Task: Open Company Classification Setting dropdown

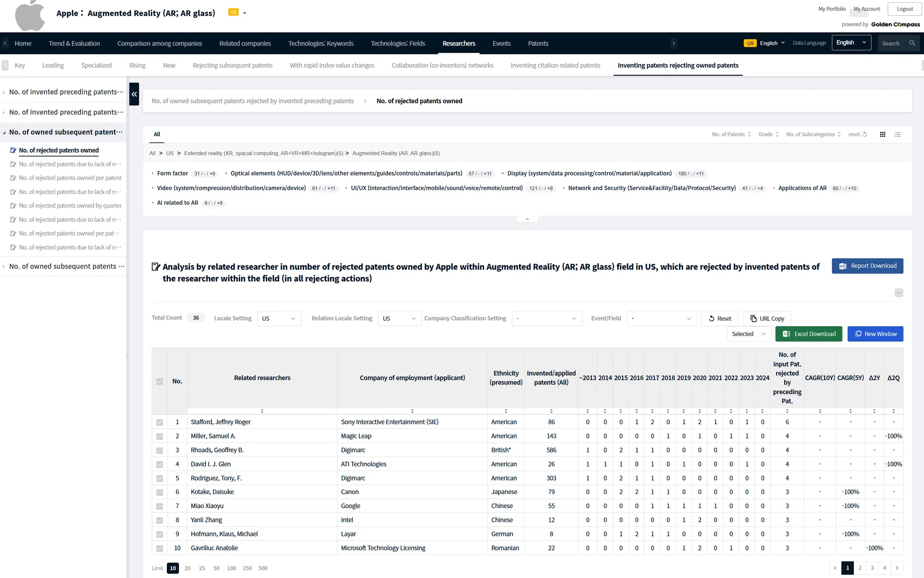Action: (546, 319)
